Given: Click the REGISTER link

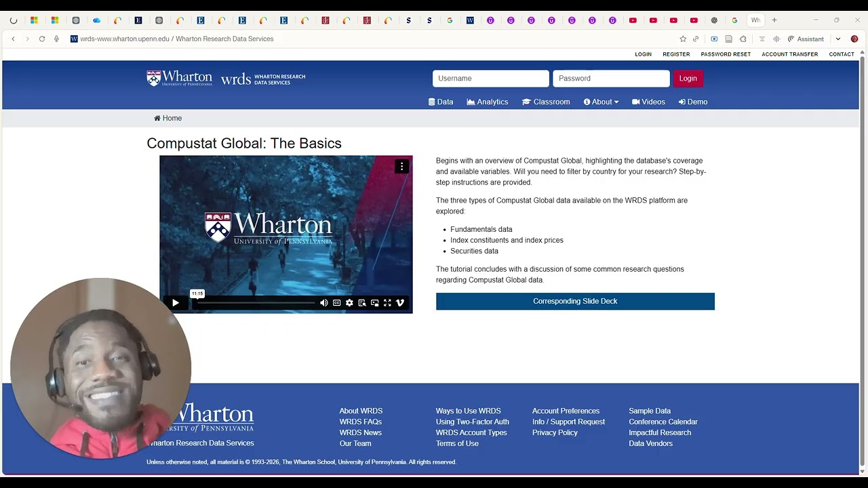Looking at the screenshot, I should tap(676, 54).
